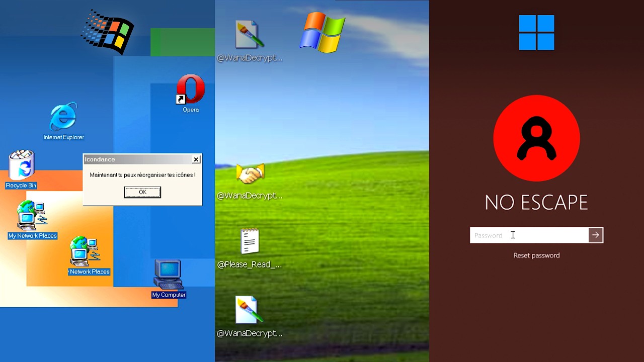Click the Windows 11 blue logo
The height and width of the screenshot is (362, 644).
536,33
